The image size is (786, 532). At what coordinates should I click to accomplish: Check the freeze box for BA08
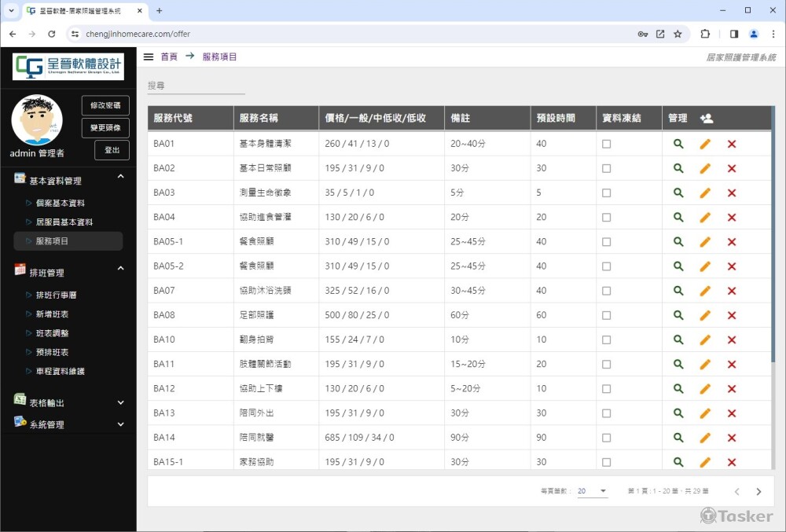[x=606, y=315]
